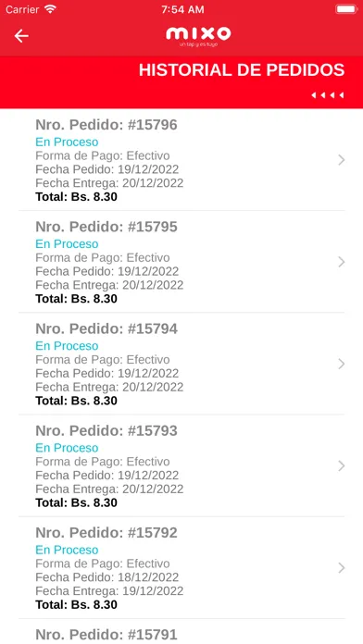
Task: Tap the HISTORIAL DE PEDIDOS title
Action: pos(242,70)
